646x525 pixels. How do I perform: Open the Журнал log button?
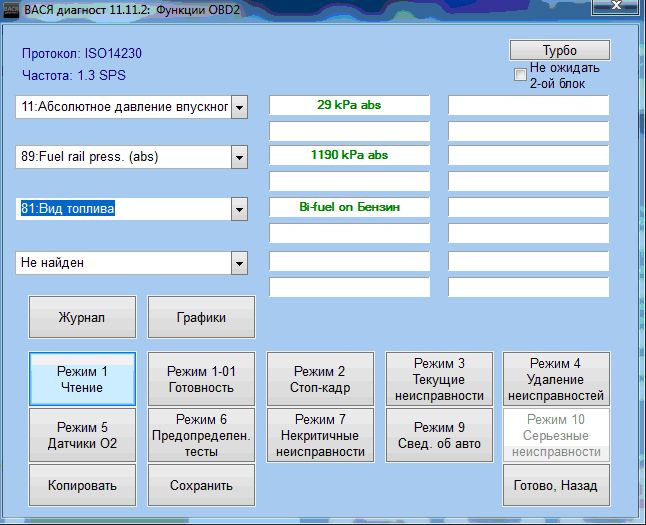coord(82,317)
